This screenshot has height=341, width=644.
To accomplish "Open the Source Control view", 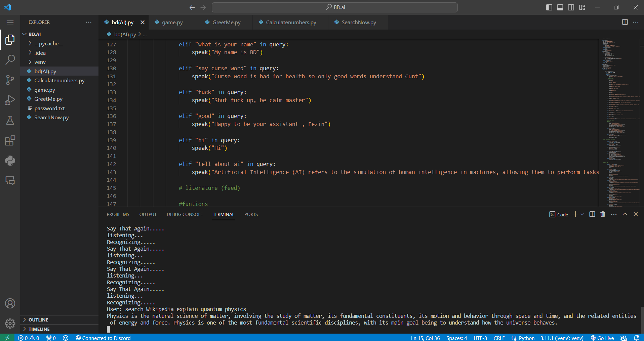I will click(10, 80).
